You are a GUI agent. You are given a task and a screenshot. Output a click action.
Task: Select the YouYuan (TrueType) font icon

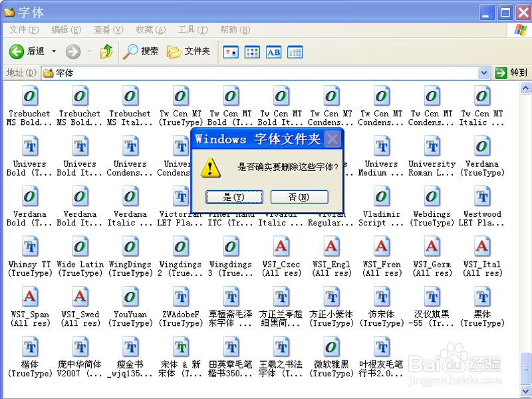click(x=130, y=297)
